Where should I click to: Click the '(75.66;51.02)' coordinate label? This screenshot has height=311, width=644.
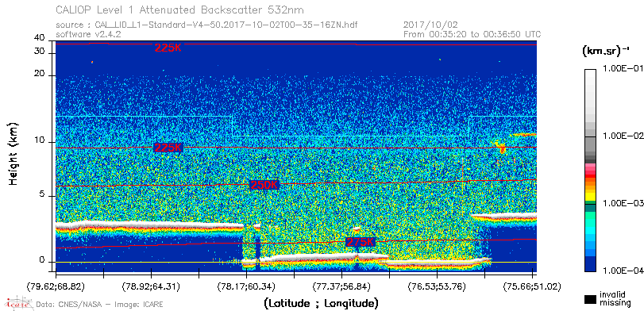[532, 286]
